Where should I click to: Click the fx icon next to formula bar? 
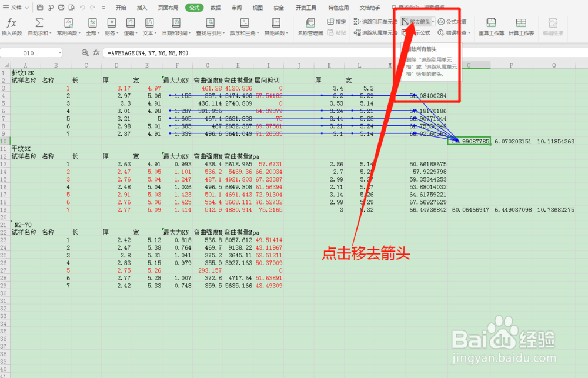pos(96,53)
